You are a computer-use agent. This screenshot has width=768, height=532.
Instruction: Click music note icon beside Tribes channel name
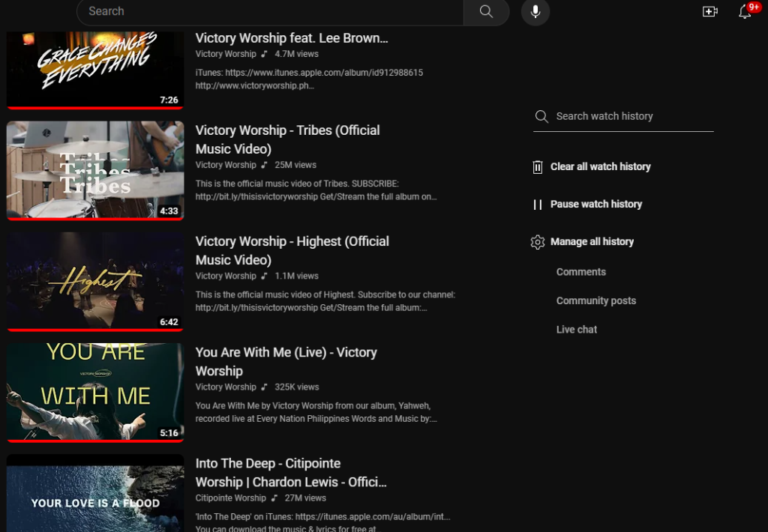[x=265, y=165]
